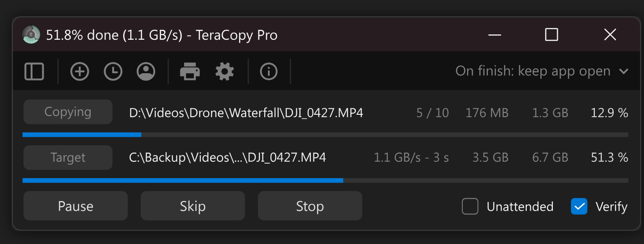Uncheck the Verify checkbox
The image size is (644, 244).
579,206
